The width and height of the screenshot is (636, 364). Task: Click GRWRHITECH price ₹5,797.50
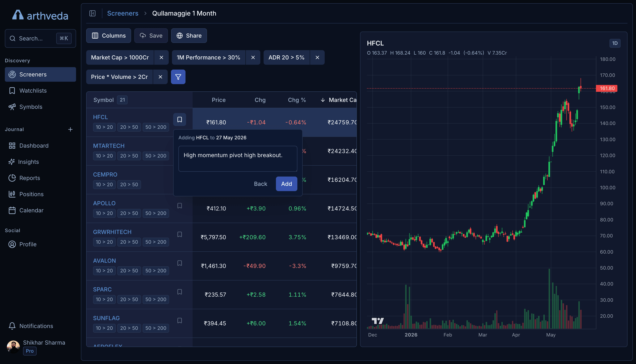click(213, 237)
